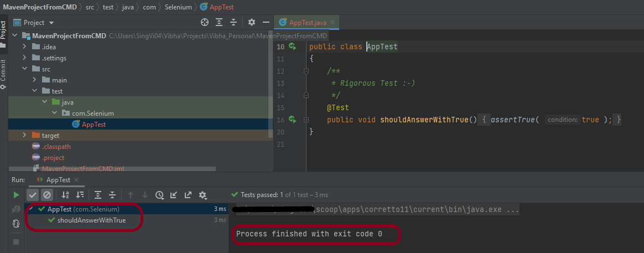This screenshot has width=644, height=253.
Task: Collapse the src folder
Action: click(x=25, y=69)
